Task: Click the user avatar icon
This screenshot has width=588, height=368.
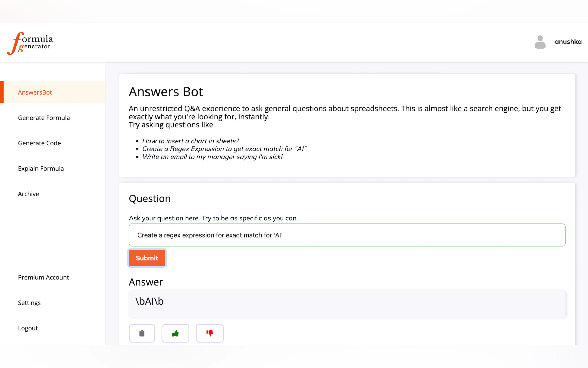Action: (540, 42)
